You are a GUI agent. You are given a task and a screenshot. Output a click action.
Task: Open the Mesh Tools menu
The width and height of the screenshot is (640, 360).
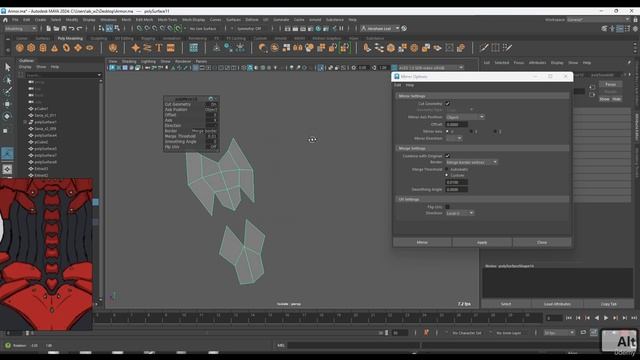(x=167, y=20)
